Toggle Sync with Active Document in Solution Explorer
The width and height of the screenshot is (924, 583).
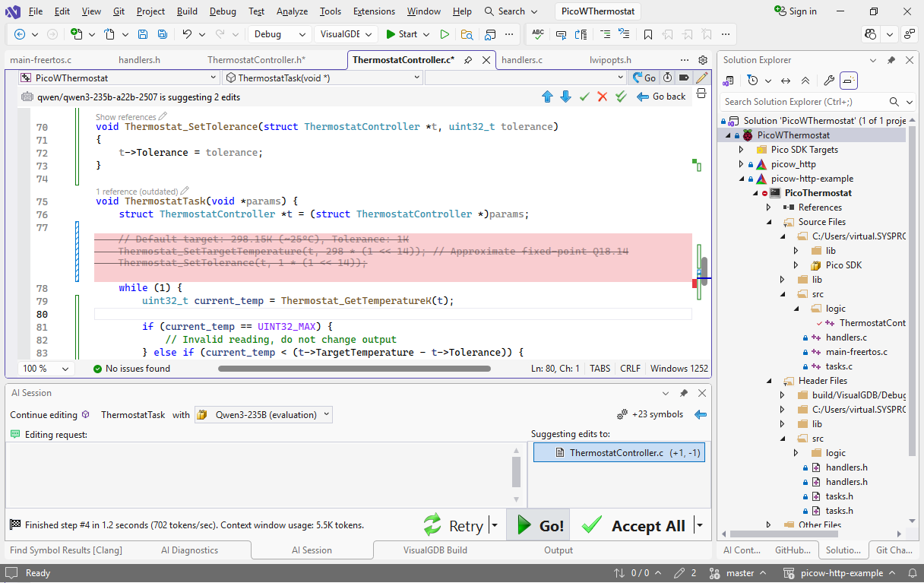pyautogui.click(x=786, y=81)
